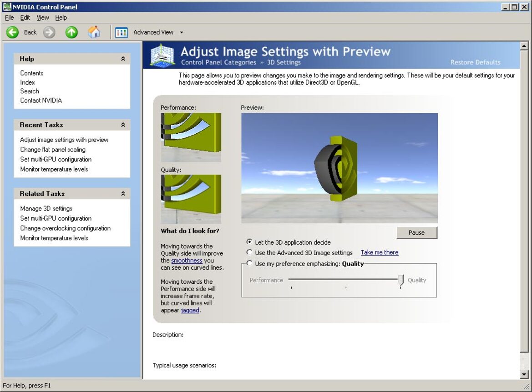Click the 3D logo preview image
Viewport: 532px width, 392px height.
[339, 168]
